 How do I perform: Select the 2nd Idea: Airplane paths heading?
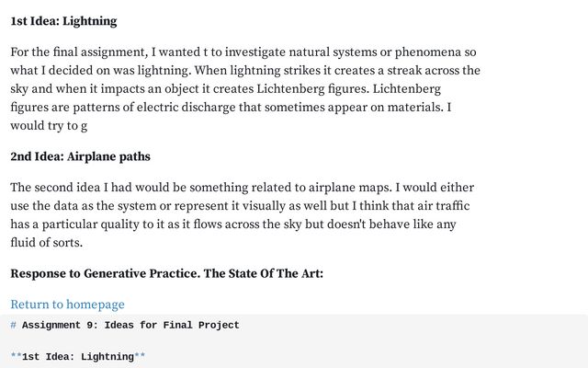pyautogui.click(x=80, y=156)
